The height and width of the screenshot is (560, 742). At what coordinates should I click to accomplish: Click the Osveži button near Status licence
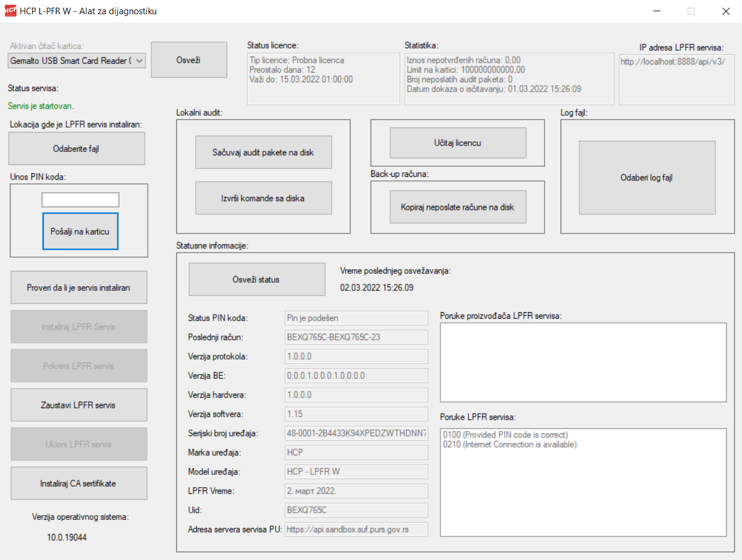[189, 59]
